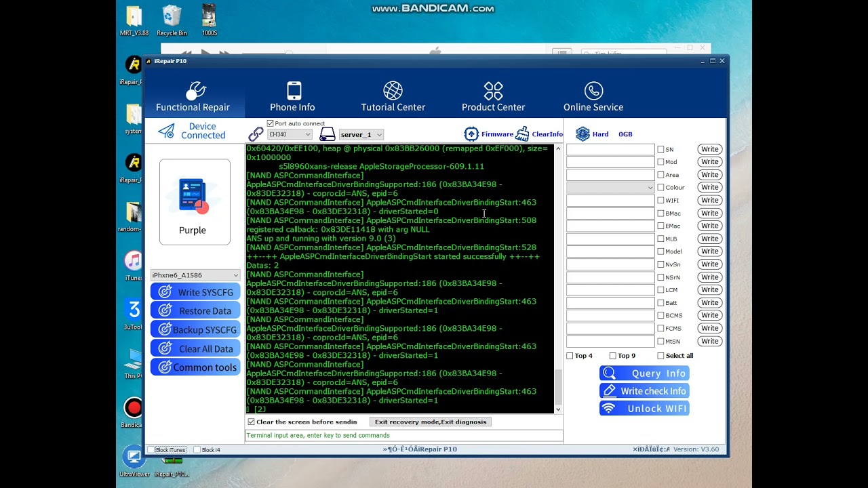Open the MRT_V3.88 folder icon
The height and width of the screenshot is (488, 868).
pos(134,21)
